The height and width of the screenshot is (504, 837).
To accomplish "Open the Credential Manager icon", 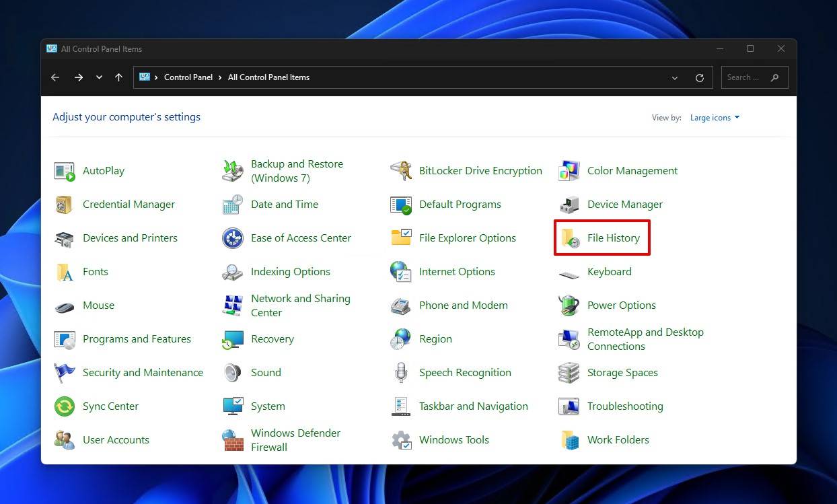I will click(65, 205).
